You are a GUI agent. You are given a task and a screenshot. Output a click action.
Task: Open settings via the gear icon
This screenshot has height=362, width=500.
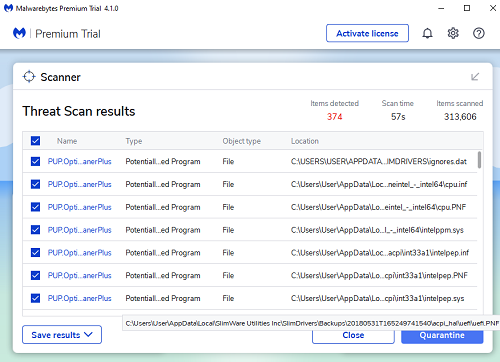[453, 33]
